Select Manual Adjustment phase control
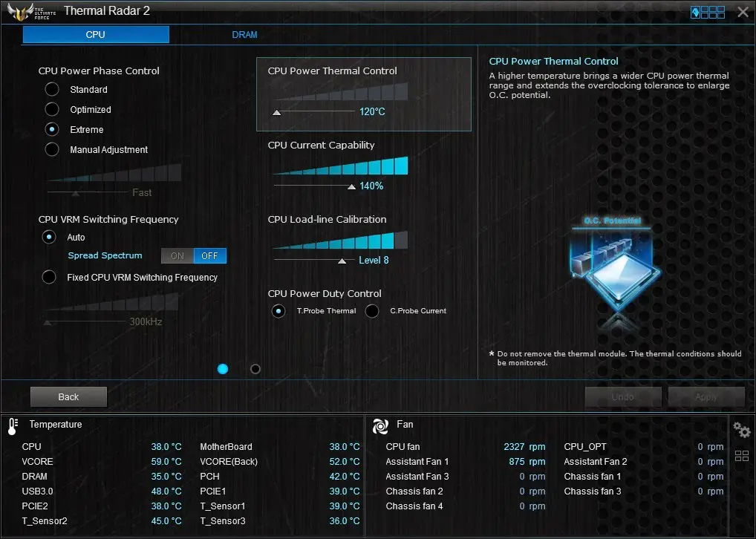This screenshot has height=539, width=756. [x=52, y=149]
